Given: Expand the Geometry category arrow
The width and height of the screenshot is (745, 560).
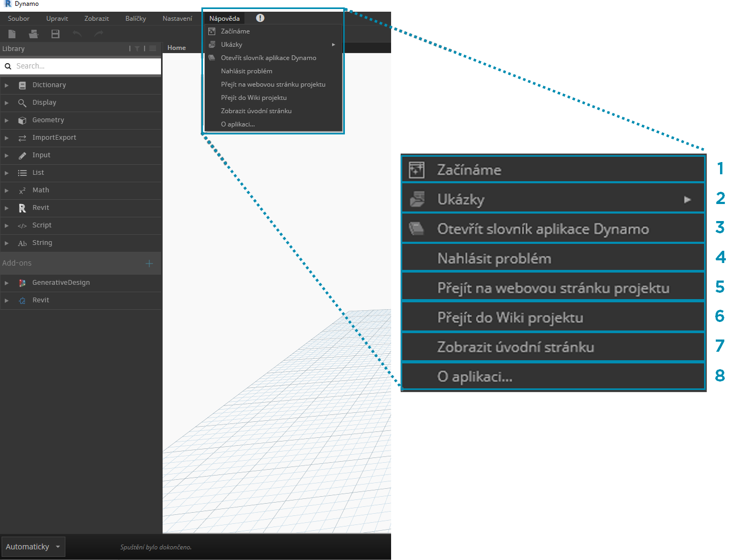Looking at the screenshot, I should click(6, 120).
